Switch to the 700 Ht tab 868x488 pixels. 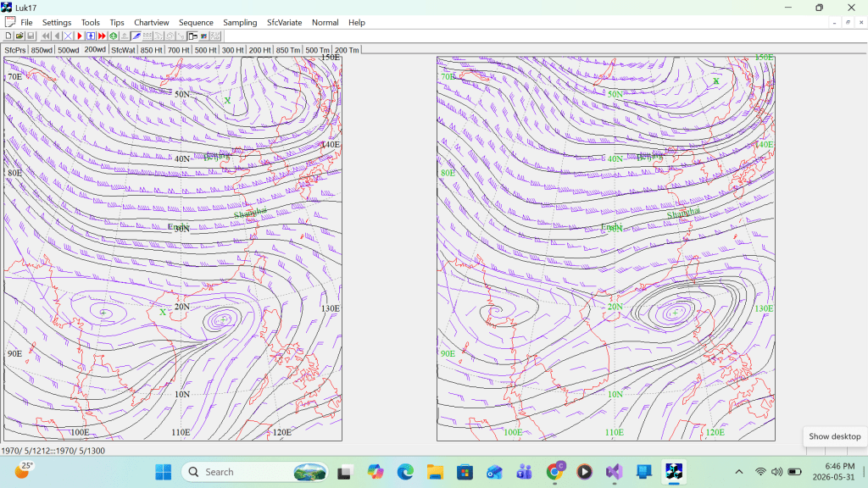pos(178,50)
